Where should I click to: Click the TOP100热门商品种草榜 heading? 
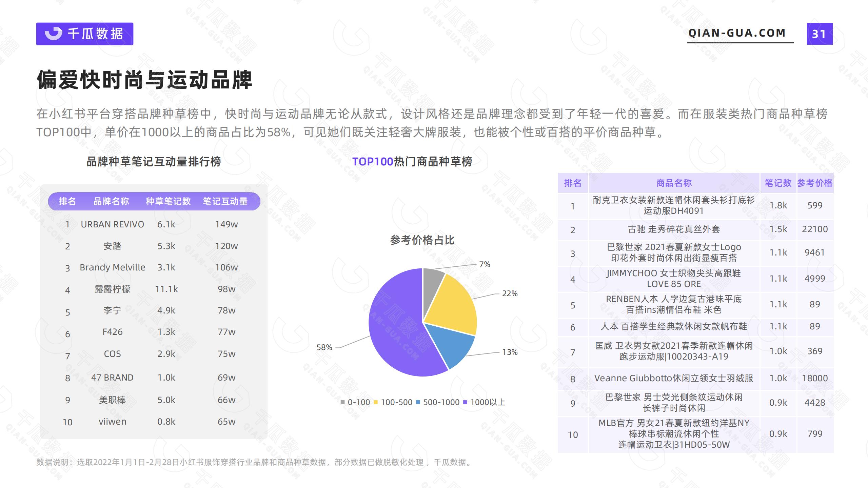[x=412, y=162]
